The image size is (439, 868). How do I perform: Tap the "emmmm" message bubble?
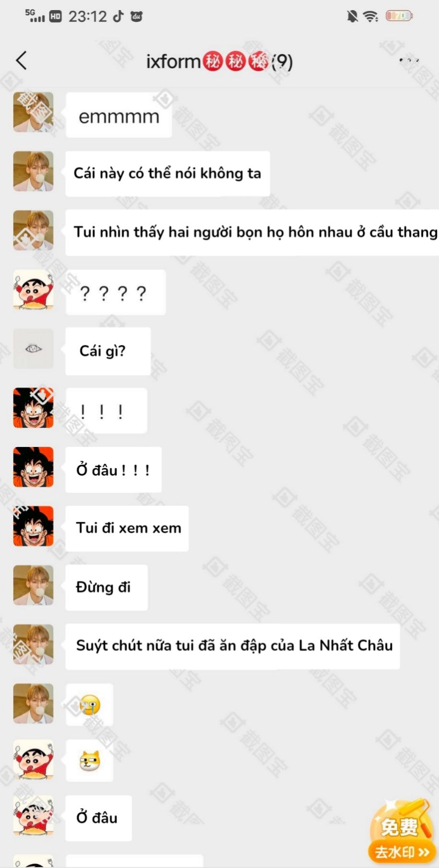(x=119, y=115)
